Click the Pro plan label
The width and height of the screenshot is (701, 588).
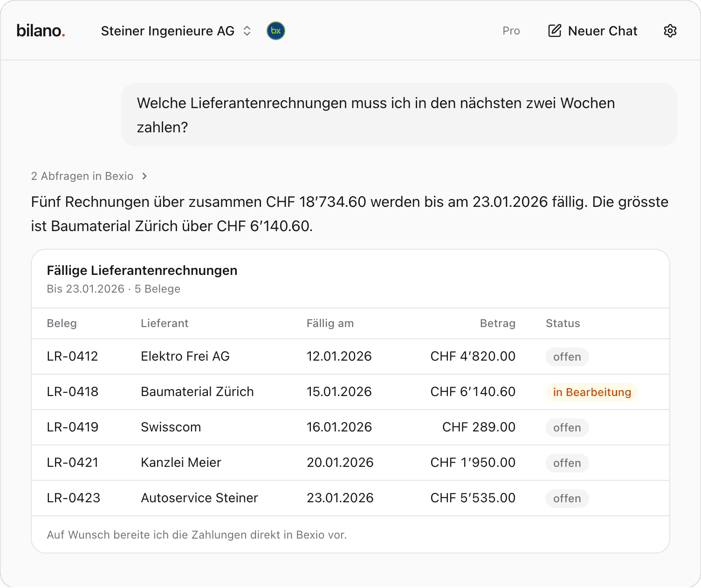pyautogui.click(x=511, y=31)
